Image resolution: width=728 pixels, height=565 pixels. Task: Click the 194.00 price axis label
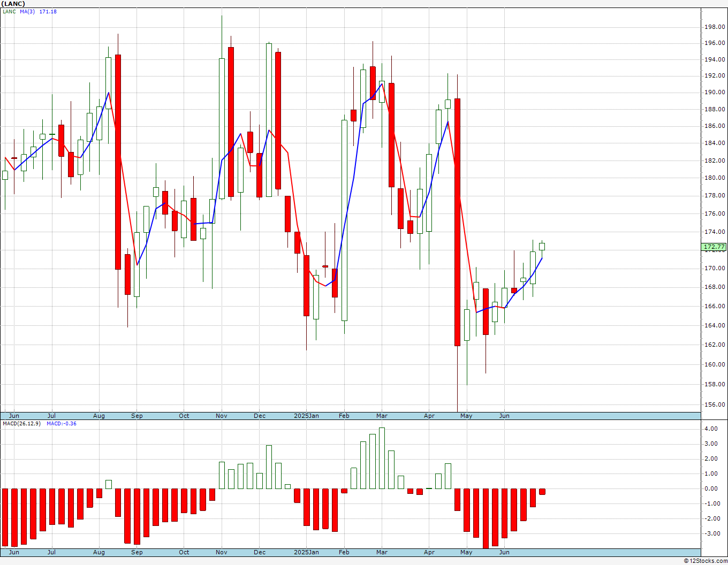pos(715,59)
